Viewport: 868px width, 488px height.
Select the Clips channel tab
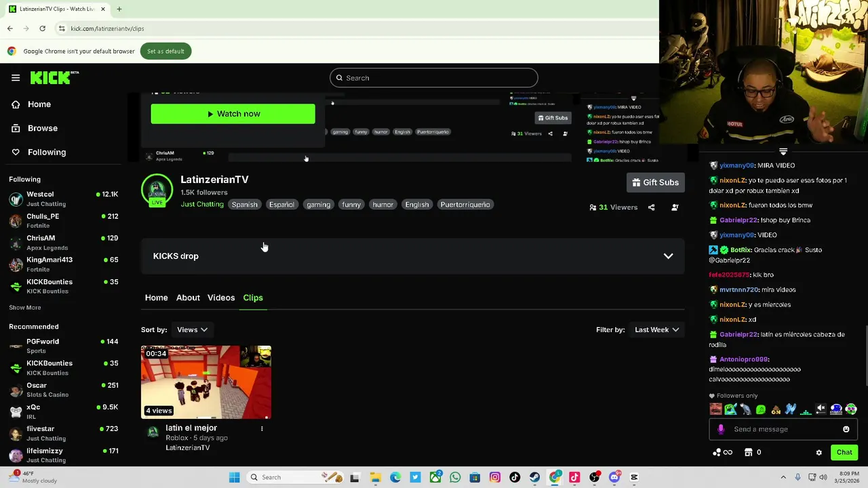(253, 298)
